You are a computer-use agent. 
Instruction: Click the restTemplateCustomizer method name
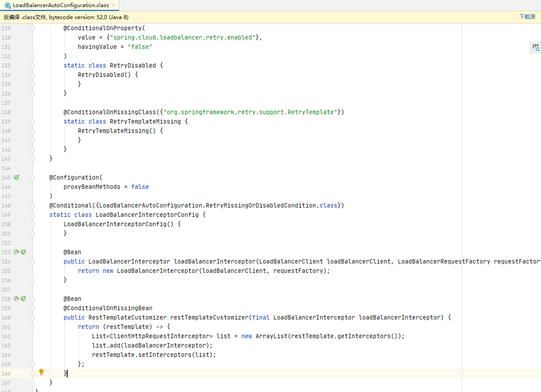[209, 317]
